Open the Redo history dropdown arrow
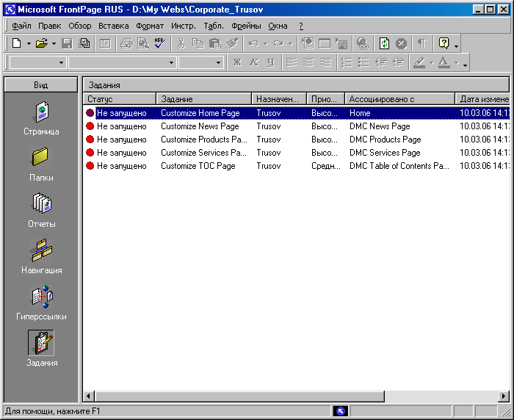Viewport: 514px width, 420px height. pos(291,43)
